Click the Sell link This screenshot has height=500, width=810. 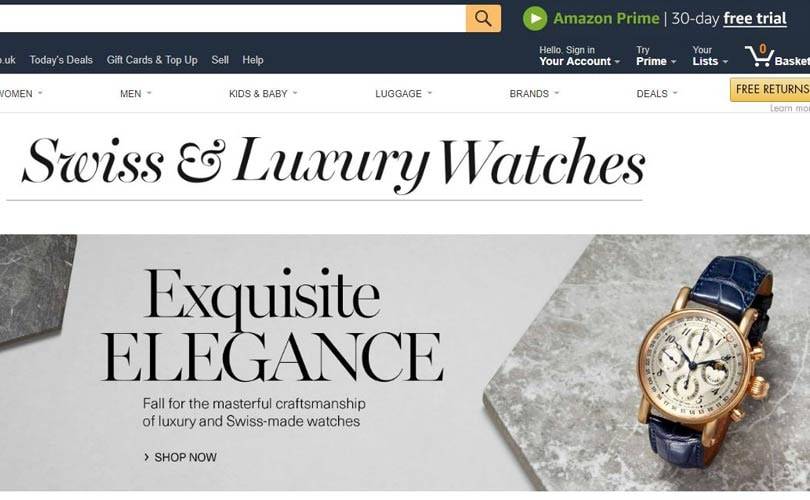[x=220, y=60]
